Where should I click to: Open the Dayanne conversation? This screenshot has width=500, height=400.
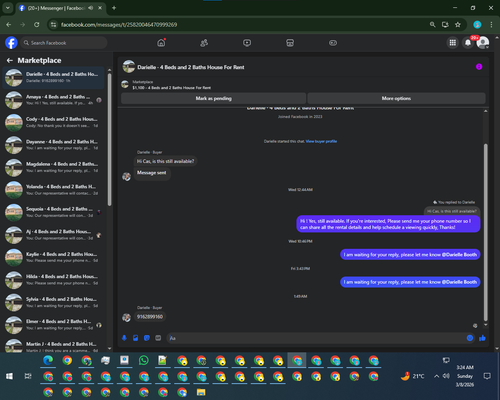click(53, 145)
